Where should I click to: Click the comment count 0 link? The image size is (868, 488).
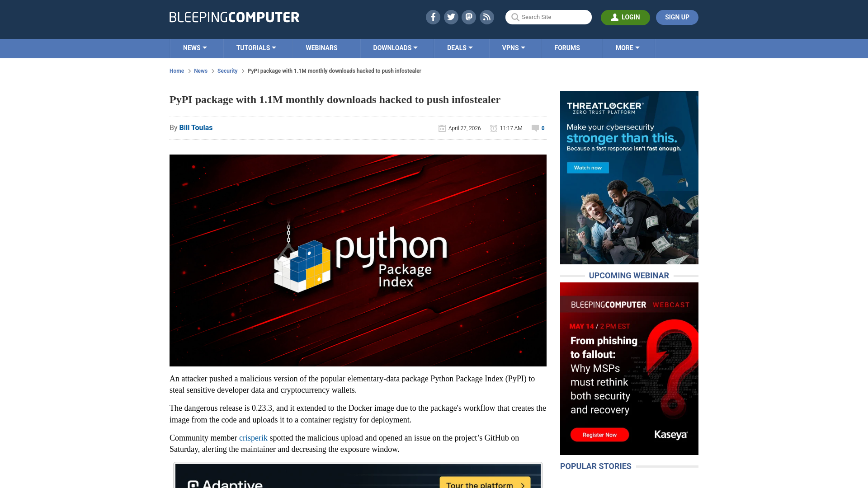tap(543, 128)
